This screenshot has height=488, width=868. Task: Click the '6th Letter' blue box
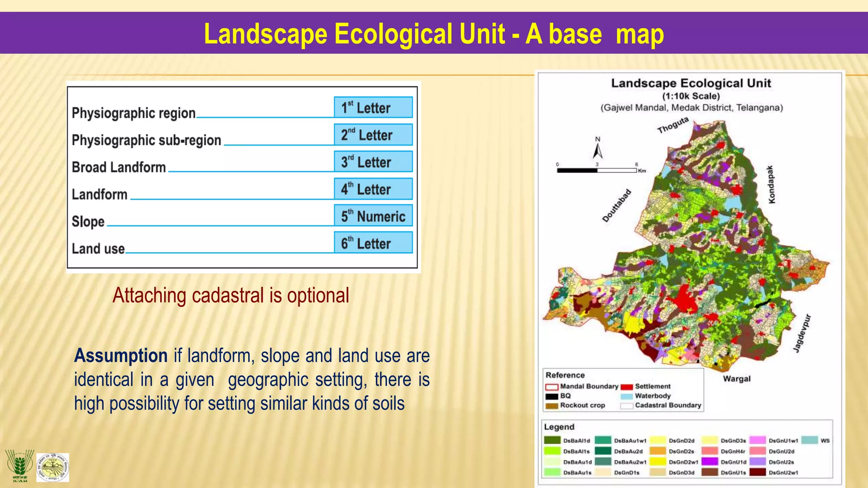click(373, 243)
